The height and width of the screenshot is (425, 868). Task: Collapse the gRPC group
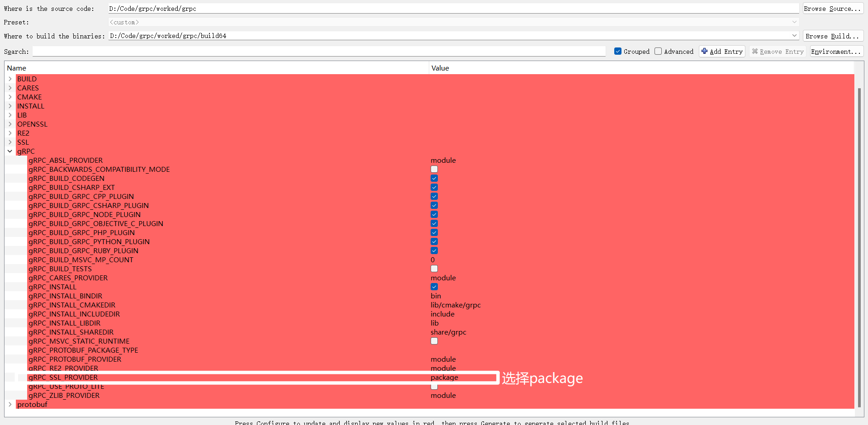point(10,151)
